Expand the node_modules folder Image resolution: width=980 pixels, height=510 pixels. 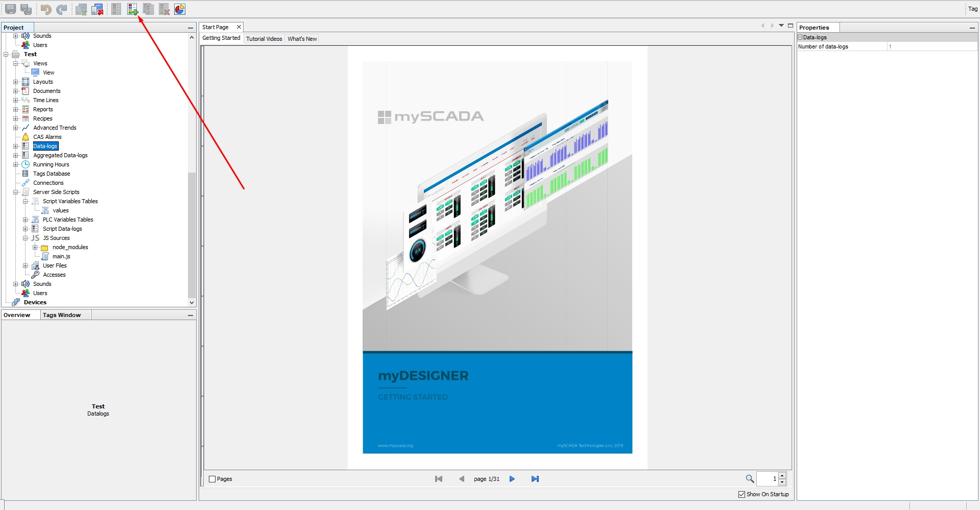(x=35, y=247)
